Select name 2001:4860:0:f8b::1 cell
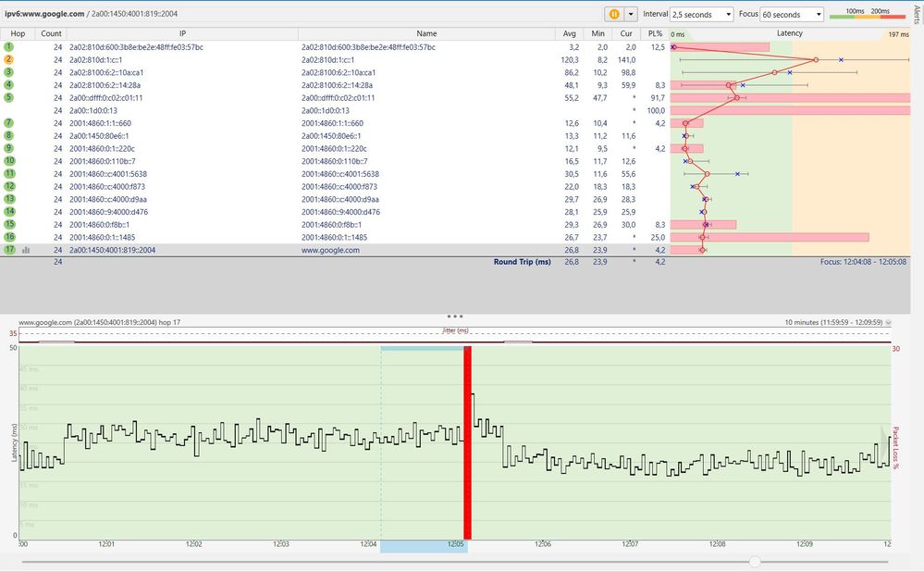The height and width of the screenshot is (572, 924). pos(332,225)
